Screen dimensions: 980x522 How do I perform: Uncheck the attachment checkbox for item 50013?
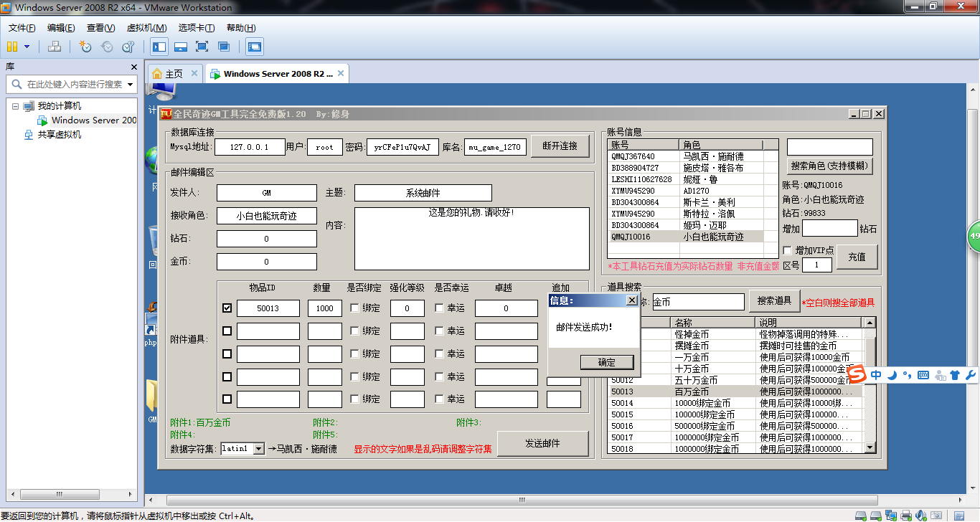227,308
